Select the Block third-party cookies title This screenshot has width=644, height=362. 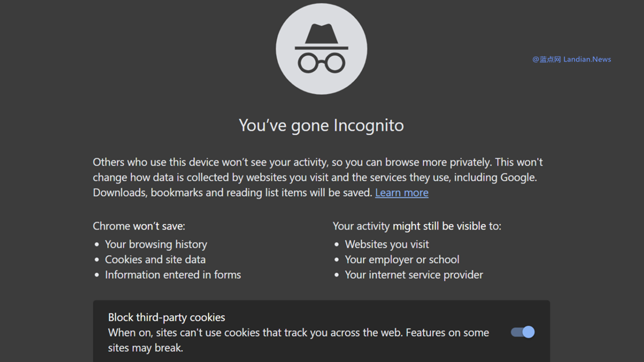coord(167,317)
